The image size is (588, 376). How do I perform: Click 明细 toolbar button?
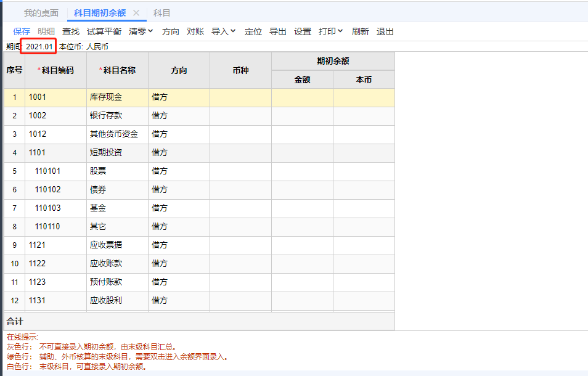[x=46, y=31]
